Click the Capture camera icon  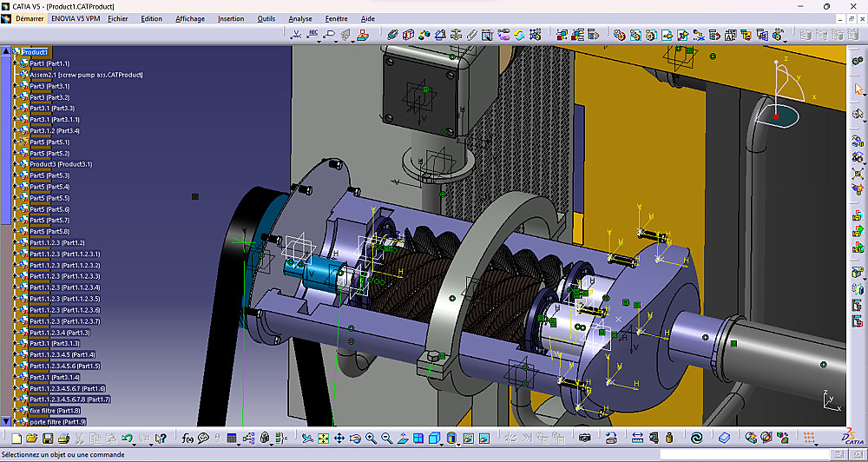point(585,439)
